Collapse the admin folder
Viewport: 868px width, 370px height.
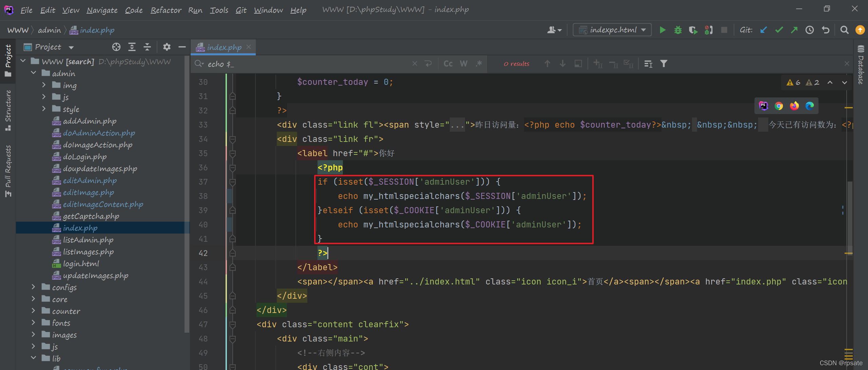33,73
